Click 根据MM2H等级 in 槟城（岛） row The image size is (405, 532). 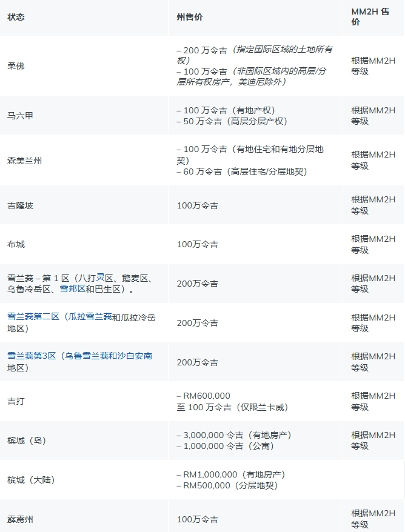pos(373,441)
